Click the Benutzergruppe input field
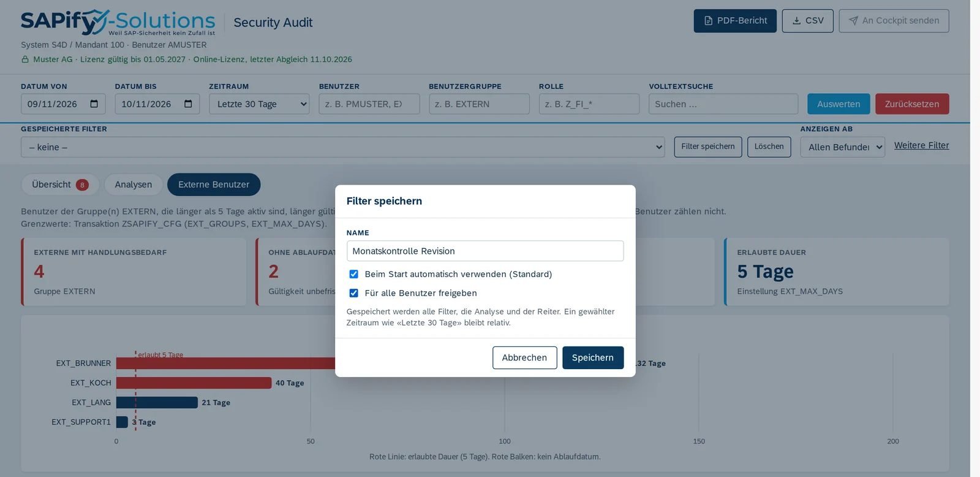Screen dimensions: 980x477 (479, 104)
